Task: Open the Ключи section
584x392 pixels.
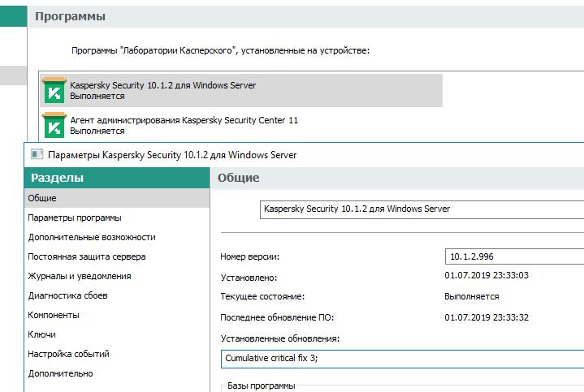Action: (41, 334)
